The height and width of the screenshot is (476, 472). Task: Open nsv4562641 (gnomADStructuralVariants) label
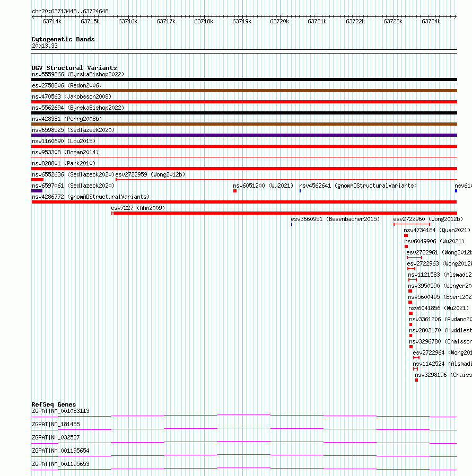point(358,186)
